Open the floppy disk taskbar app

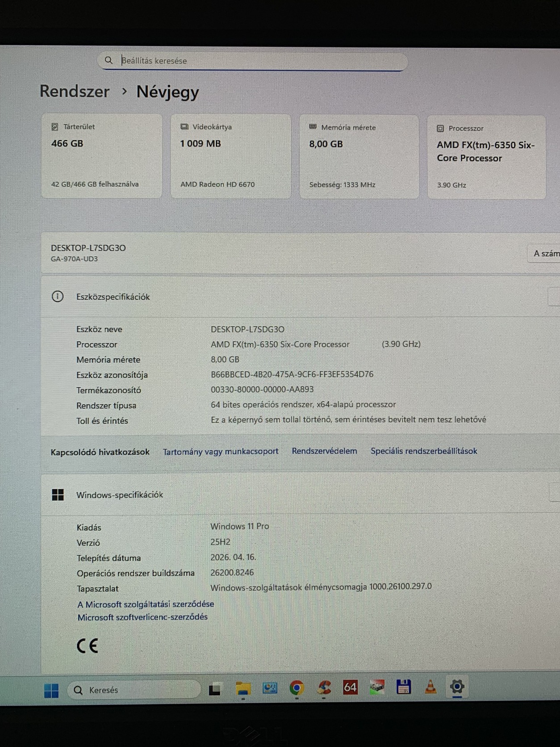click(404, 686)
